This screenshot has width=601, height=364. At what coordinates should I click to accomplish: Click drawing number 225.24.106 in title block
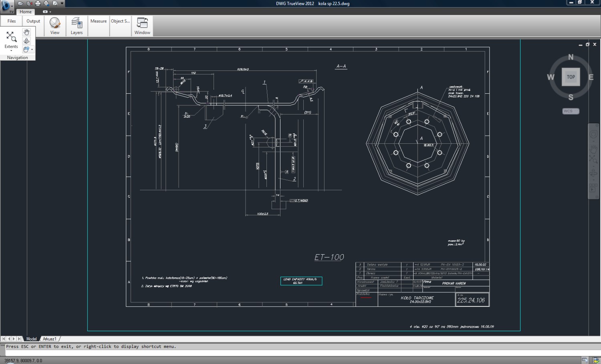pyautogui.click(x=471, y=300)
